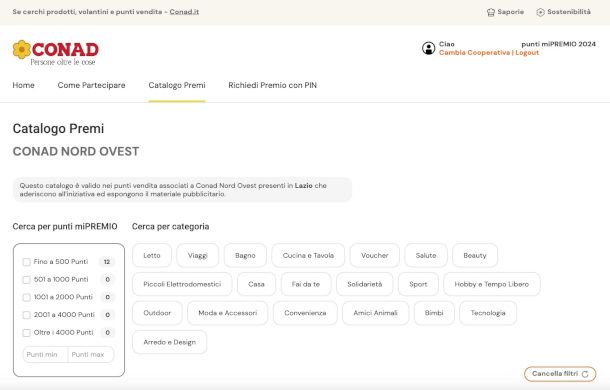
Task: Select the Bimbi category
Action: pos(434,313)
